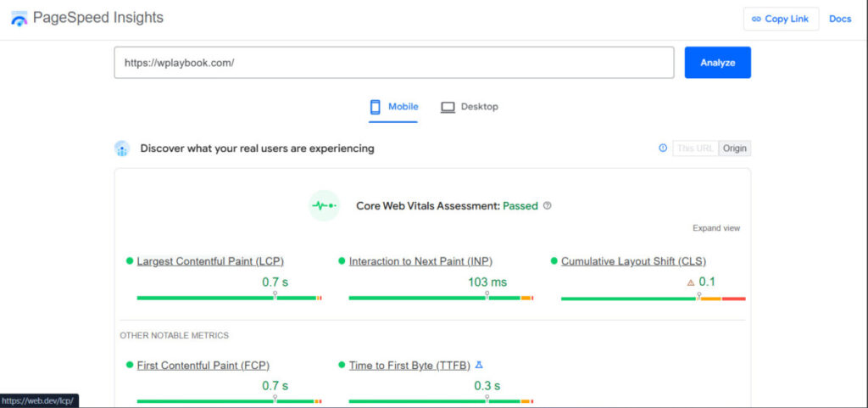The width and height of the screenshot is (868, 408).
Task: Click Expand view
Action: (x=715, y=228)
